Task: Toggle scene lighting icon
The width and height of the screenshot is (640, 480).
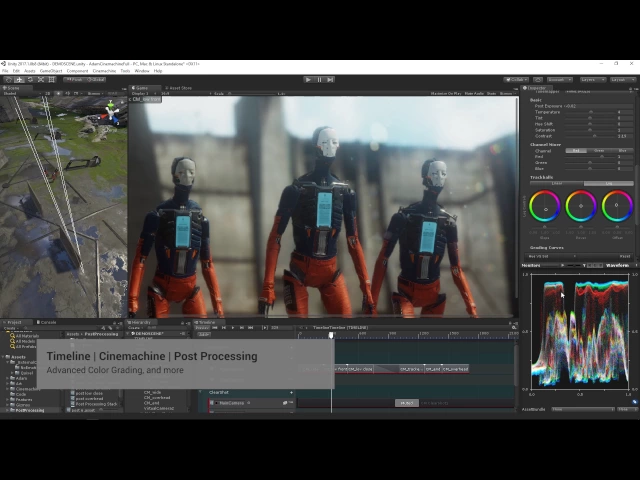Action: tap(58, 93)
